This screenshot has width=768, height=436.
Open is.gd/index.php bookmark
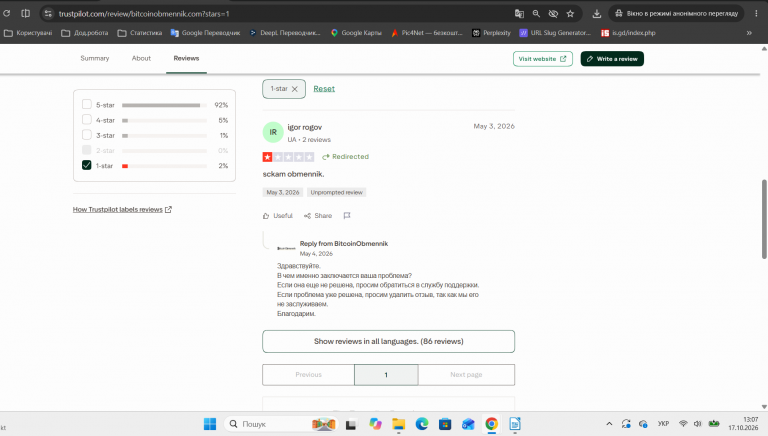point(628,33)
